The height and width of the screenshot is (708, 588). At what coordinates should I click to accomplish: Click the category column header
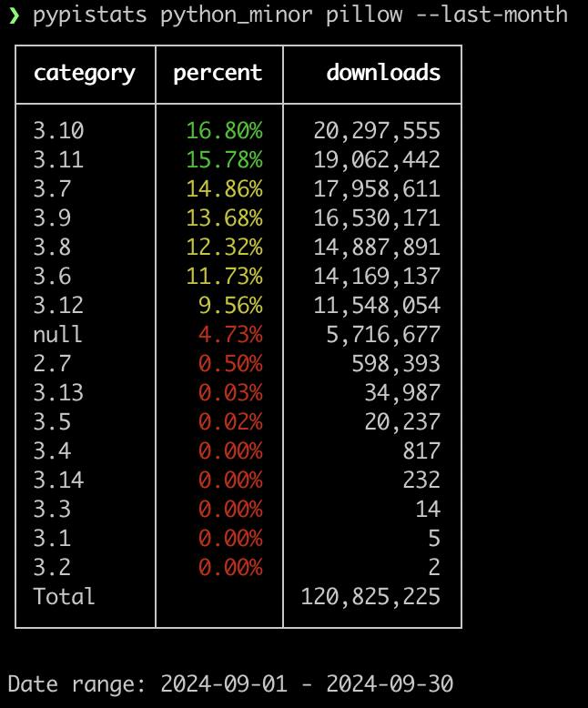click(x=85, y=74)
